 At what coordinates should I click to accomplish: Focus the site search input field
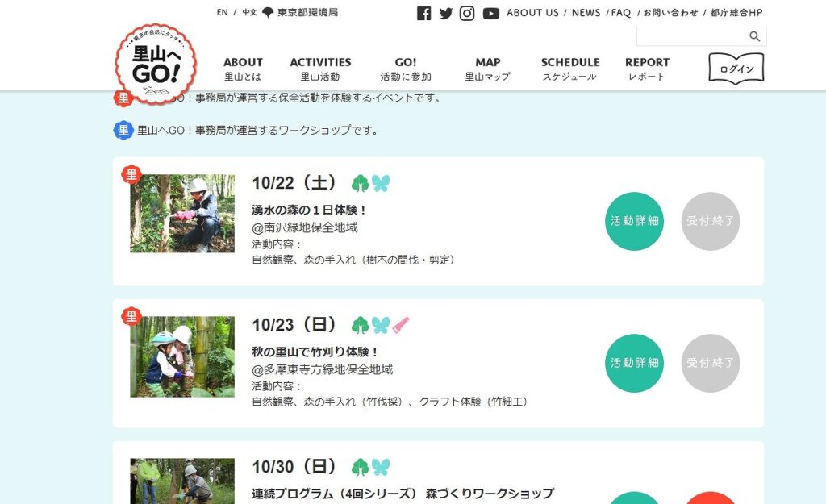pos(692,36)
